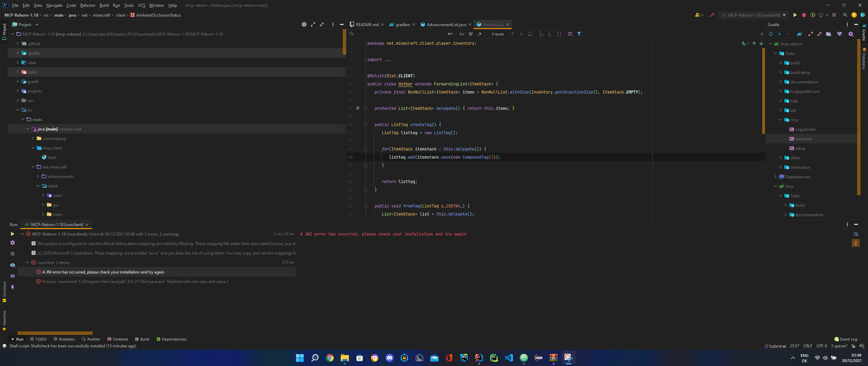This screenshot has height=366, width=868.
Task: Open IntelliJ IDEA from the taskbar
Action: (478, 358)
